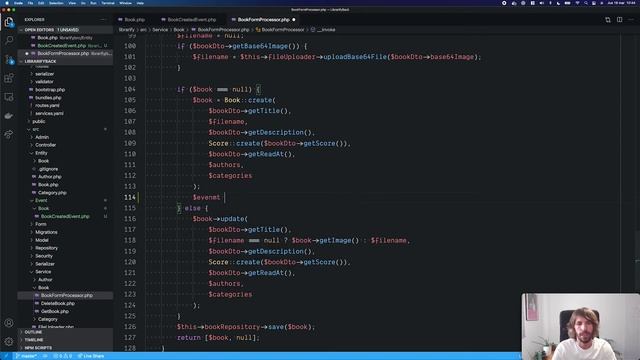Click the remote indicator in status bar
The width and height of the screenshot is (640, 360).
click(x=6, y=356)
